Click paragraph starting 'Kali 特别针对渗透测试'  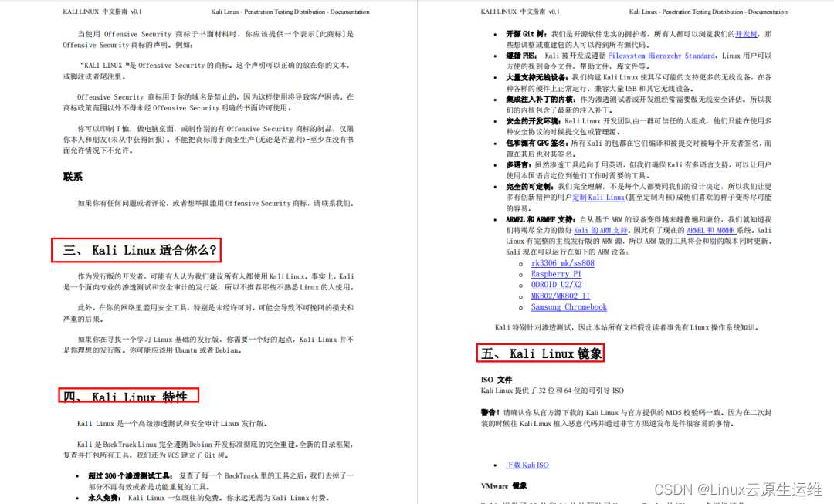(626, 327)
